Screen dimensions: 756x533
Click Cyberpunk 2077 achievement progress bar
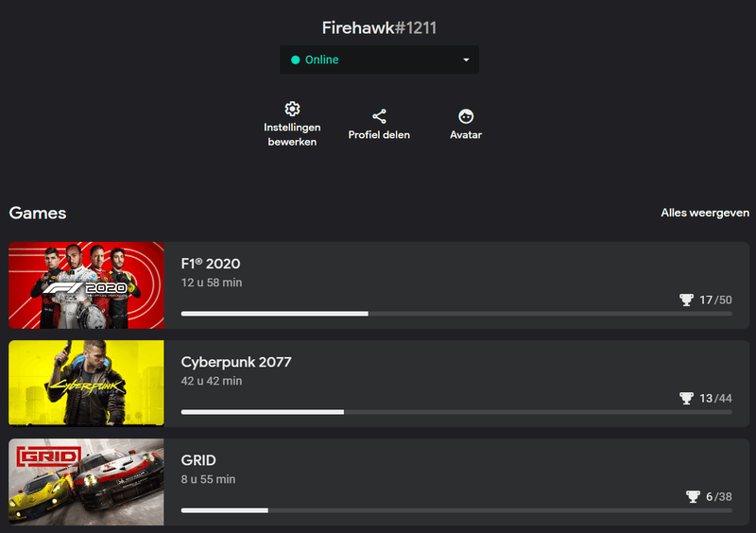[x=456, y=412]
